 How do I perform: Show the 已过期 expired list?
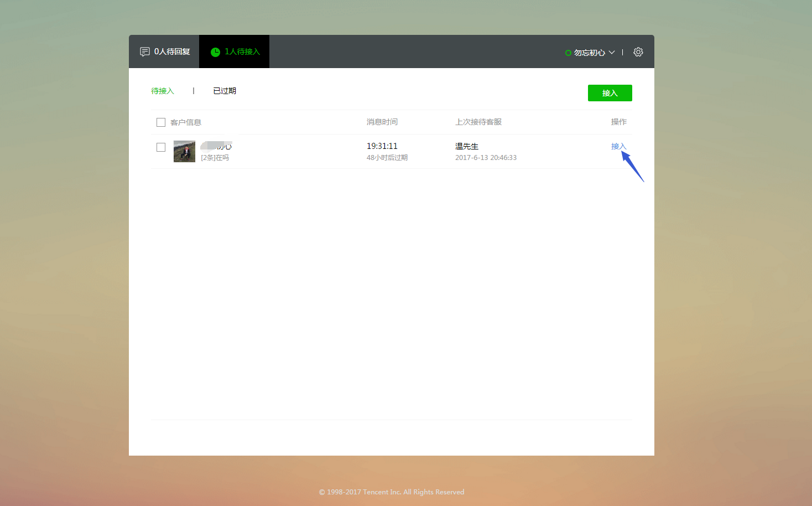pos(225,91)
